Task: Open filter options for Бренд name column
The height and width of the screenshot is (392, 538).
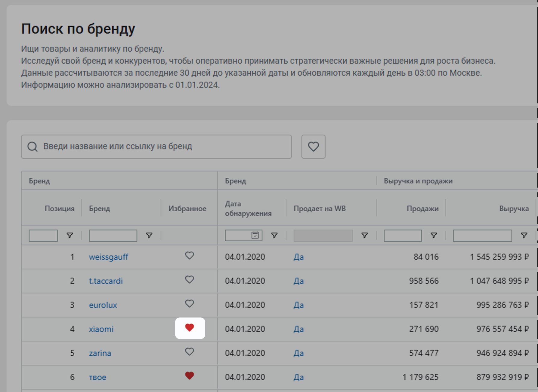Action: (x=149, y=235)
